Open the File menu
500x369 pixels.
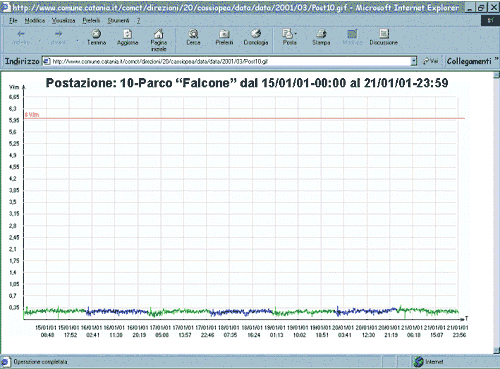[13, 21]
